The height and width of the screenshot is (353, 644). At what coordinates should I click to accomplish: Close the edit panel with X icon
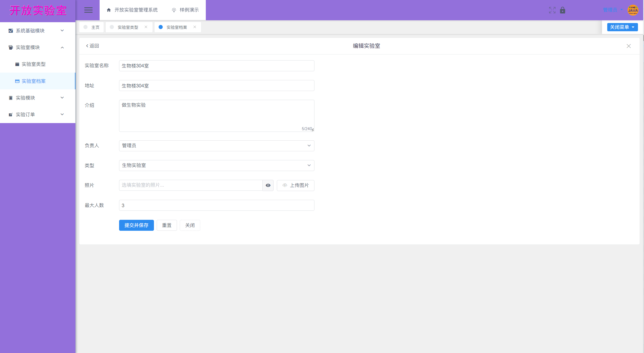point(629,46)
